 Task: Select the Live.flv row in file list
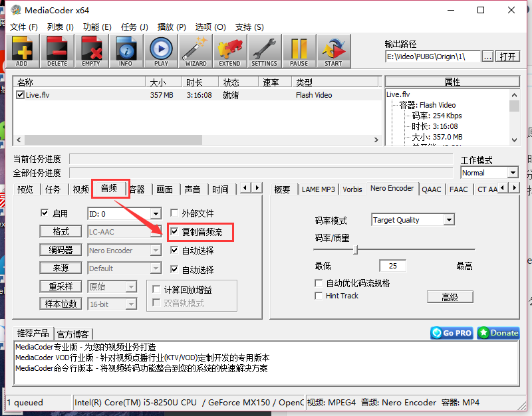tap(198, 95)
